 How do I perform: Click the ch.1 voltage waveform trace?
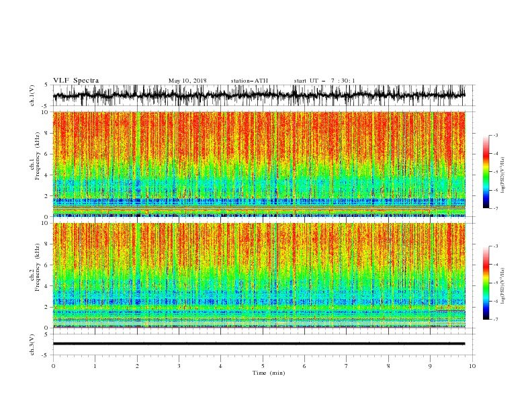pos(259,95)
